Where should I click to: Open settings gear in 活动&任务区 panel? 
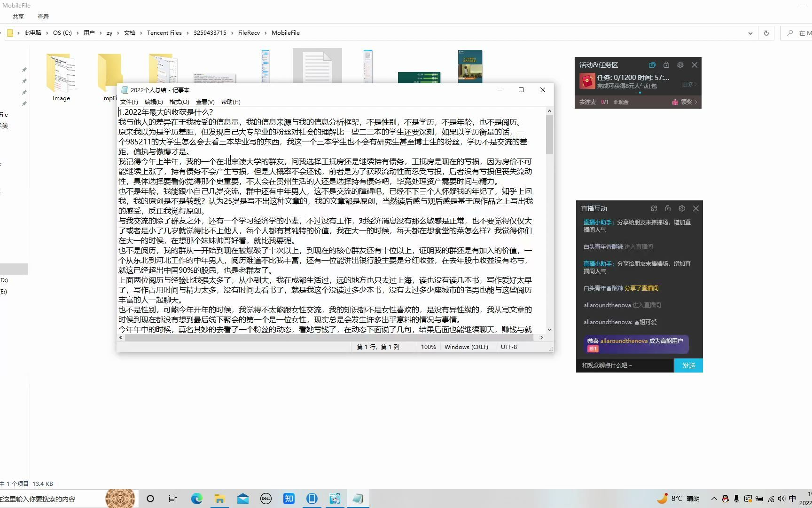(680, 65)
